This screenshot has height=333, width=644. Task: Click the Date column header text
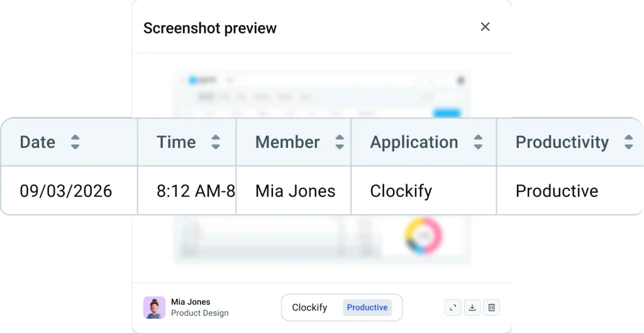point(37,142)
